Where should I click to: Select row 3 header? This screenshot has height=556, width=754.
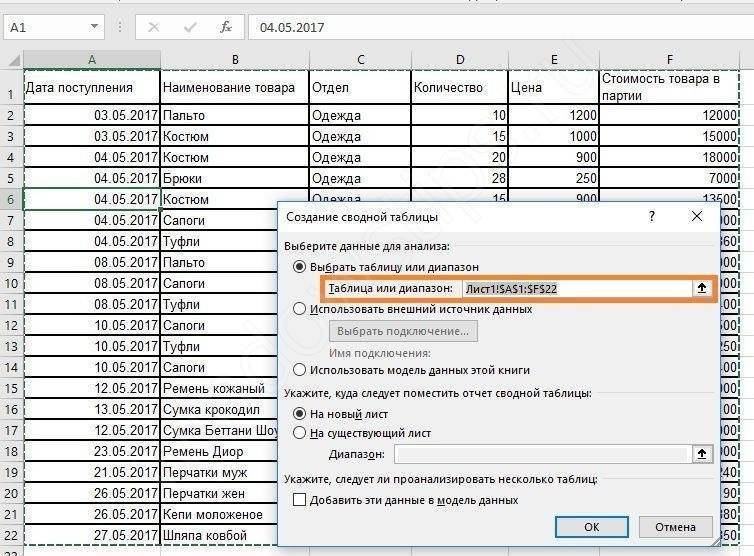coord(11,136)
